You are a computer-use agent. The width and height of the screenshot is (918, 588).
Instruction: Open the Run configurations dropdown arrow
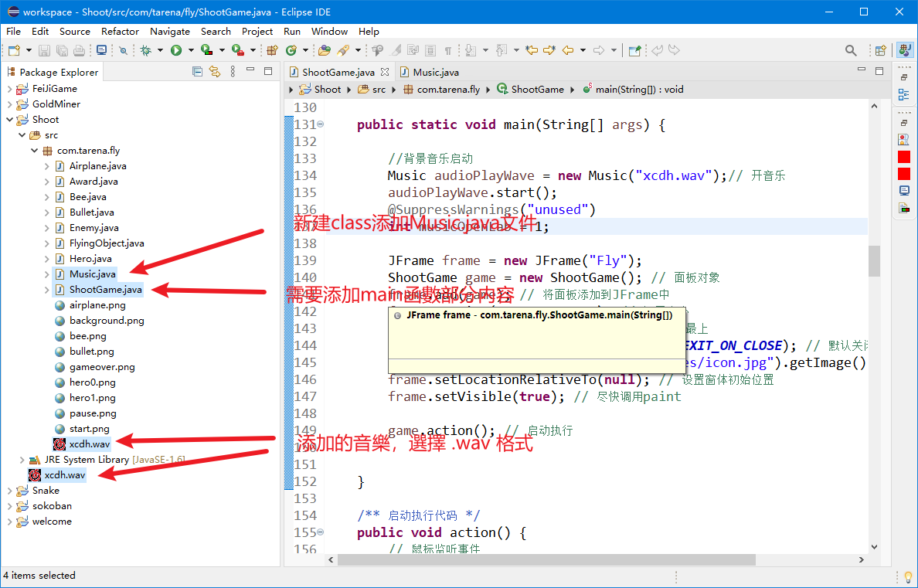coord(190,50)
